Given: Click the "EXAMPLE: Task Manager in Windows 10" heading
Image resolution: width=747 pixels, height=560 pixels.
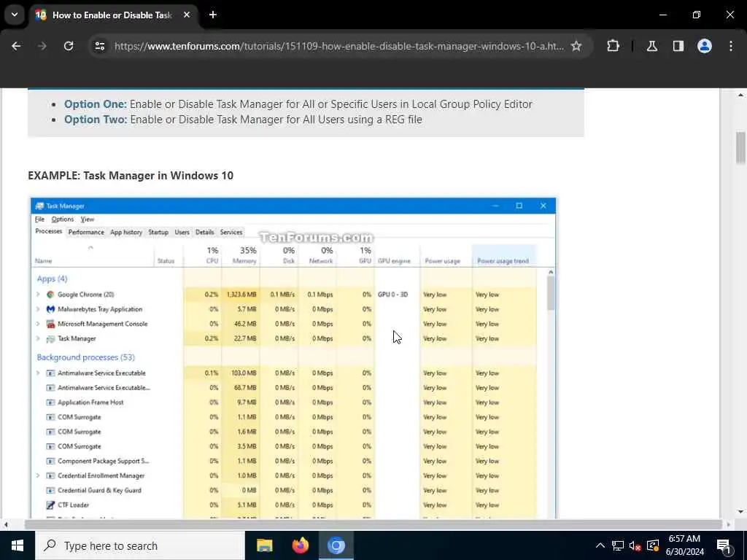Looking at the screenshot, I should 131,175.
